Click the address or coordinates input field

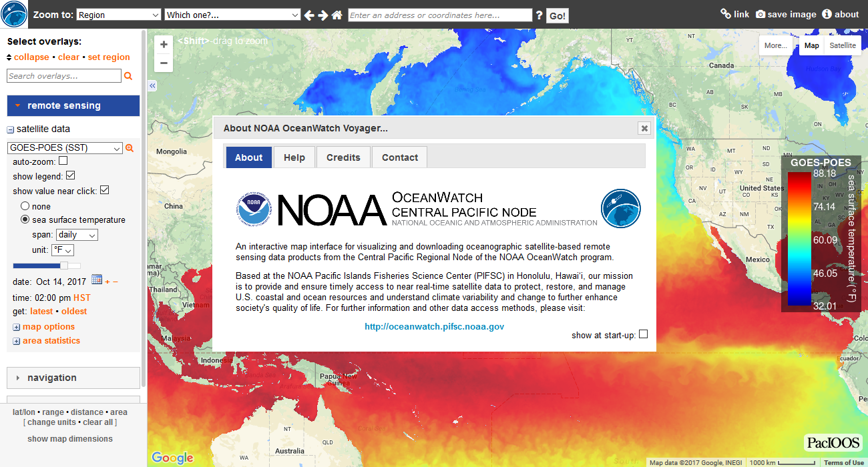pos(440,15)
